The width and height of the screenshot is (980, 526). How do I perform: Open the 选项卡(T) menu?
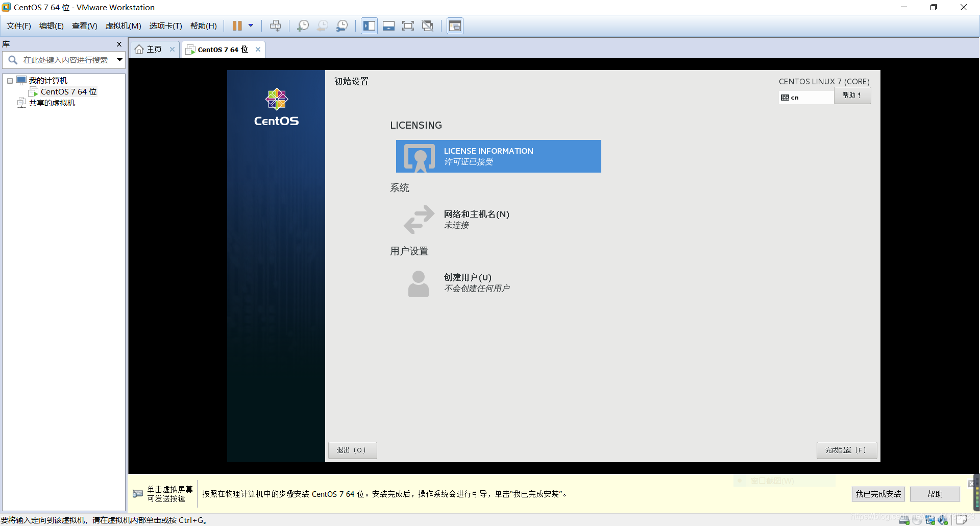(x=166, y=26)
